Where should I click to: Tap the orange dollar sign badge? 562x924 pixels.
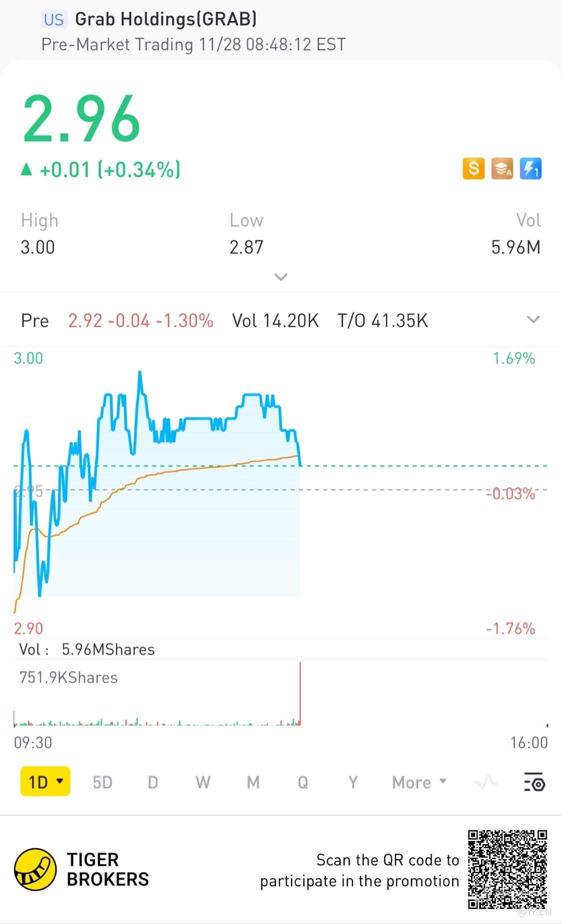click(x=473, y=168)
